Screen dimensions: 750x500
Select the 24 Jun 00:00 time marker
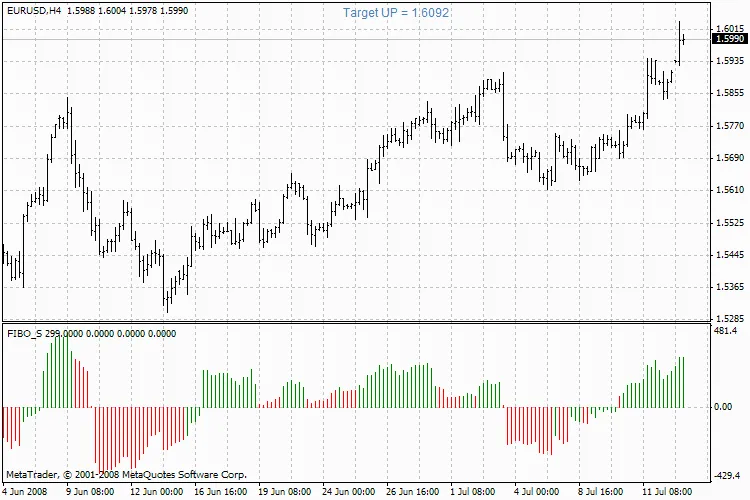(x=349, y=492)
